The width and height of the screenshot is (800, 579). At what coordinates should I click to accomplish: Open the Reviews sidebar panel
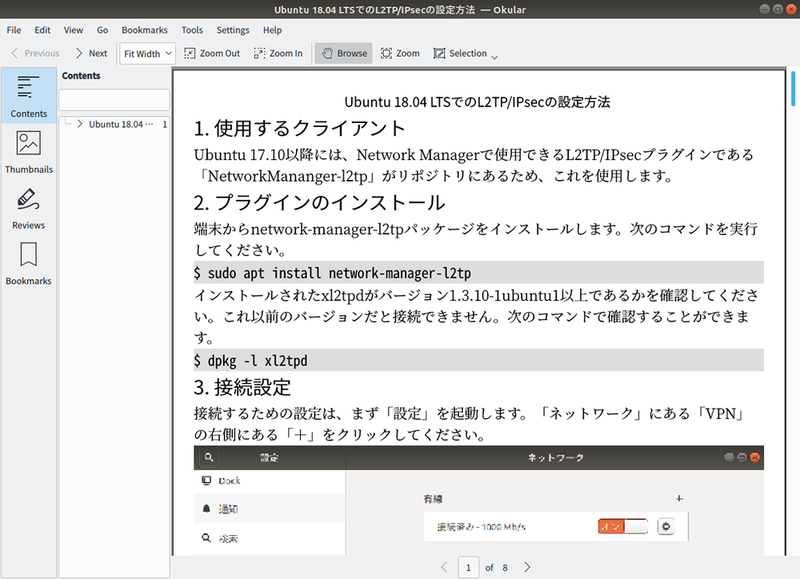29,208
